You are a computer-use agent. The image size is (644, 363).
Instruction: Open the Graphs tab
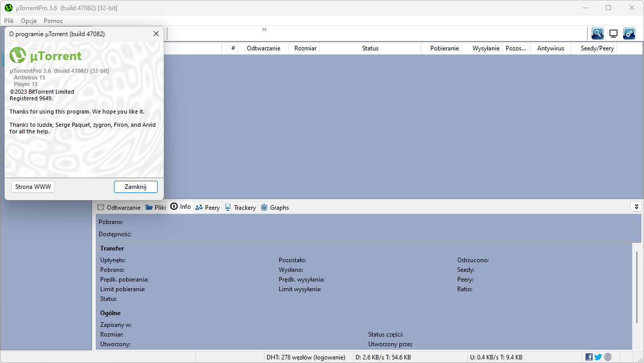[275, 207]
